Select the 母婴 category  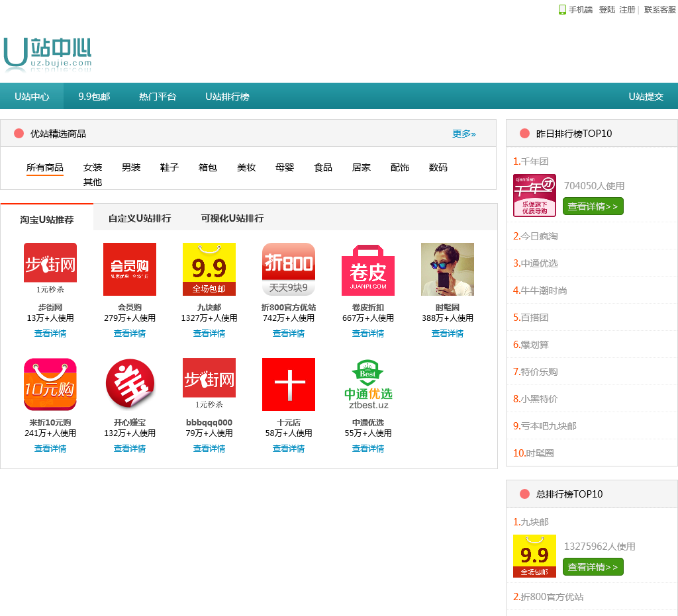coord(285,167)
